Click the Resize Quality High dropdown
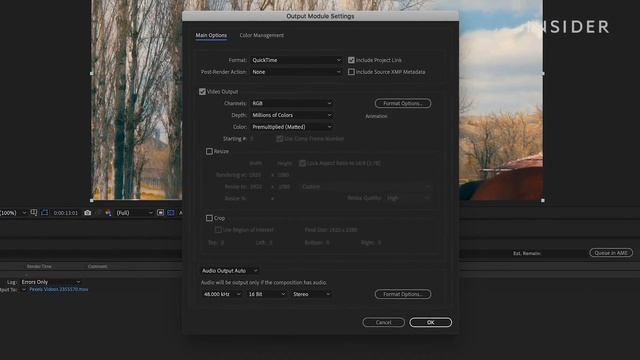The image size is (640, 360). (409, 198)
